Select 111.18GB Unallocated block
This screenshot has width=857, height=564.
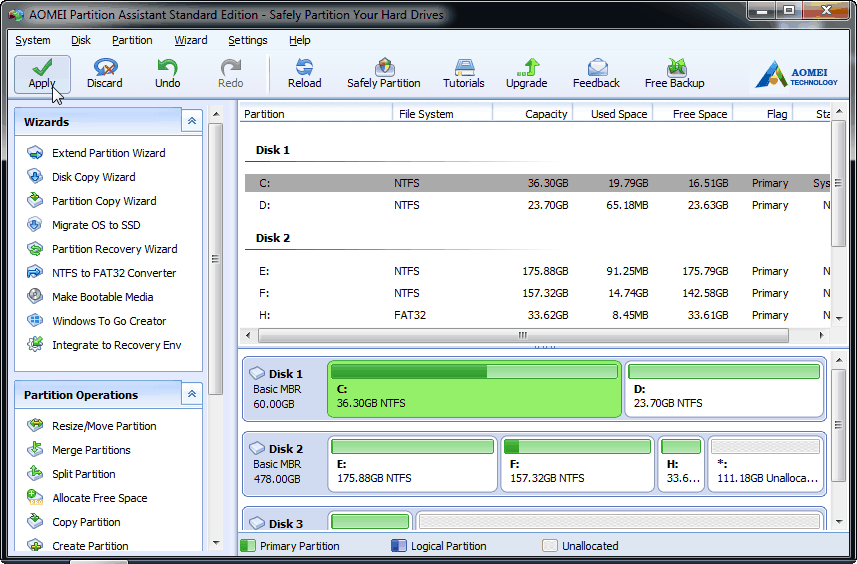click(765, 464)
